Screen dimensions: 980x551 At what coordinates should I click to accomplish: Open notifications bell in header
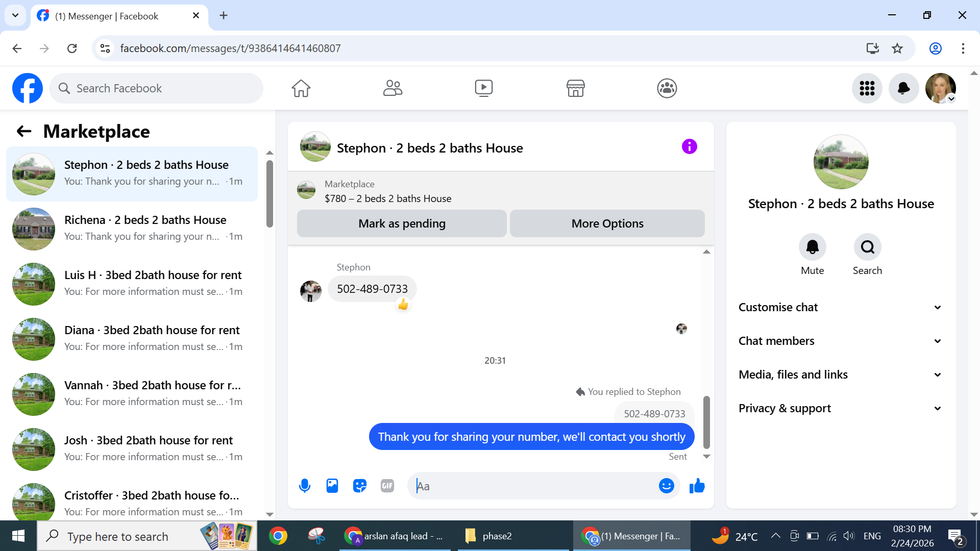click(903, 88)
